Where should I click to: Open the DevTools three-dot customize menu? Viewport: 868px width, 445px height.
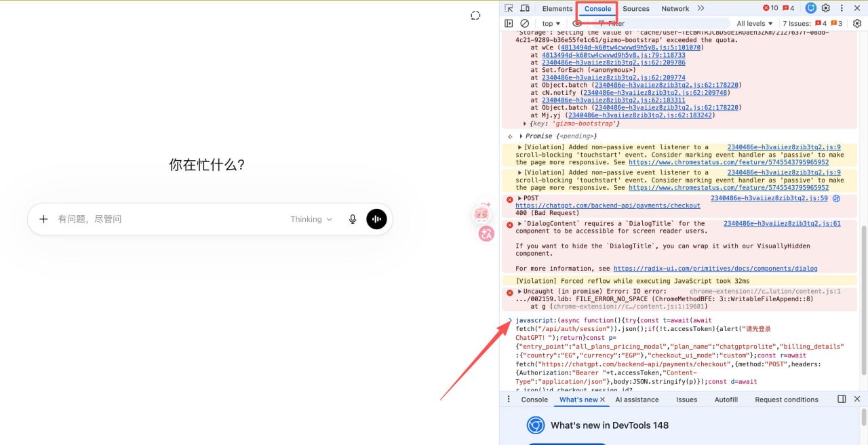842,8
